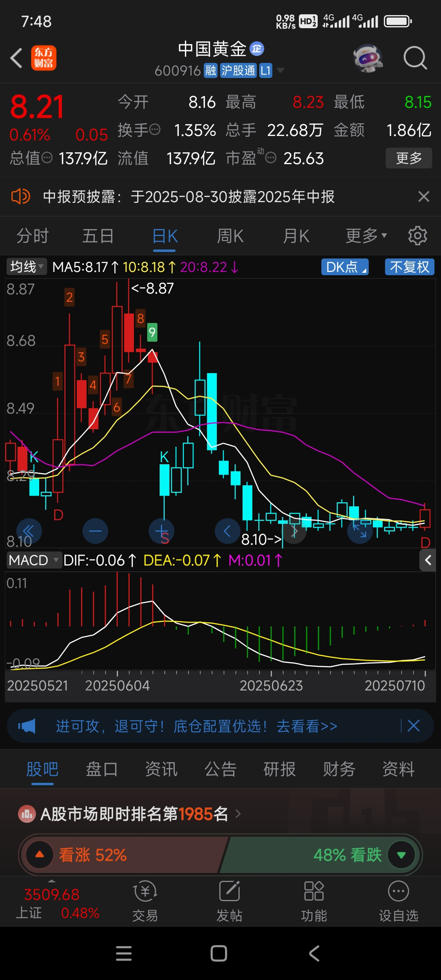Open the robot assistant avatar
Image resolution: width=441 pixels, height=980 pixels.
pos(368,58)
